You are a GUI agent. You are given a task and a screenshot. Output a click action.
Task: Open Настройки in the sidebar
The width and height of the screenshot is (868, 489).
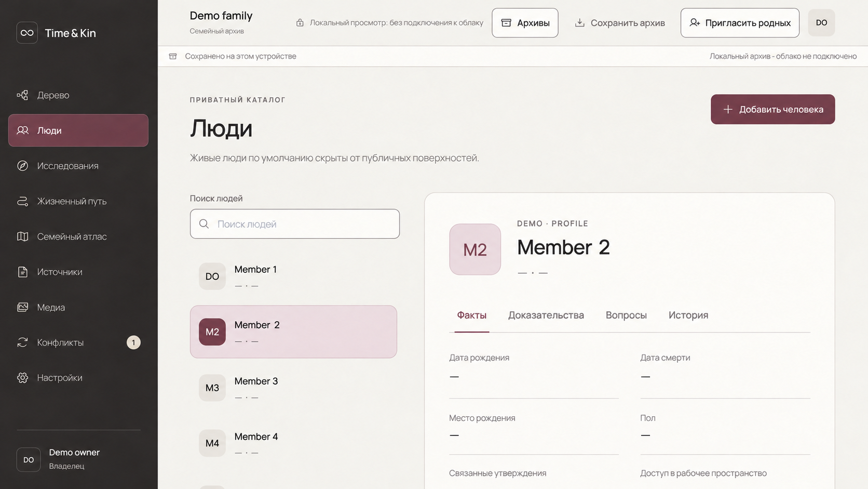tap(78, 378)
